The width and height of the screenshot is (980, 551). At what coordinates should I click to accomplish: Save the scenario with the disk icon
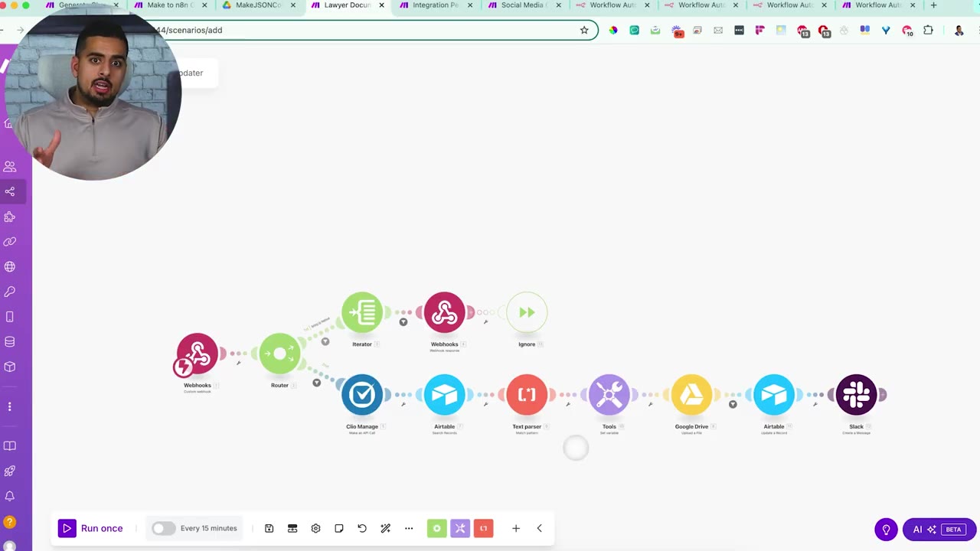pyautogui.click(x=269, y=528)
